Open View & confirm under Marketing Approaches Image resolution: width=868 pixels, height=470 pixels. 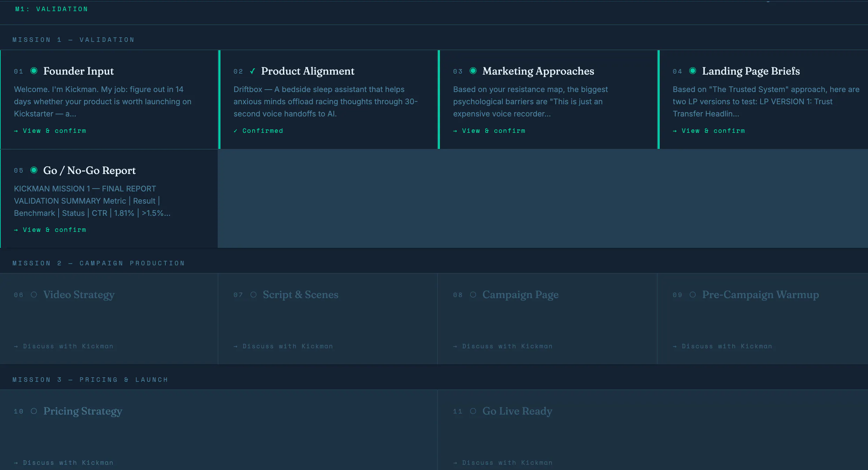[x=489, y=131]
